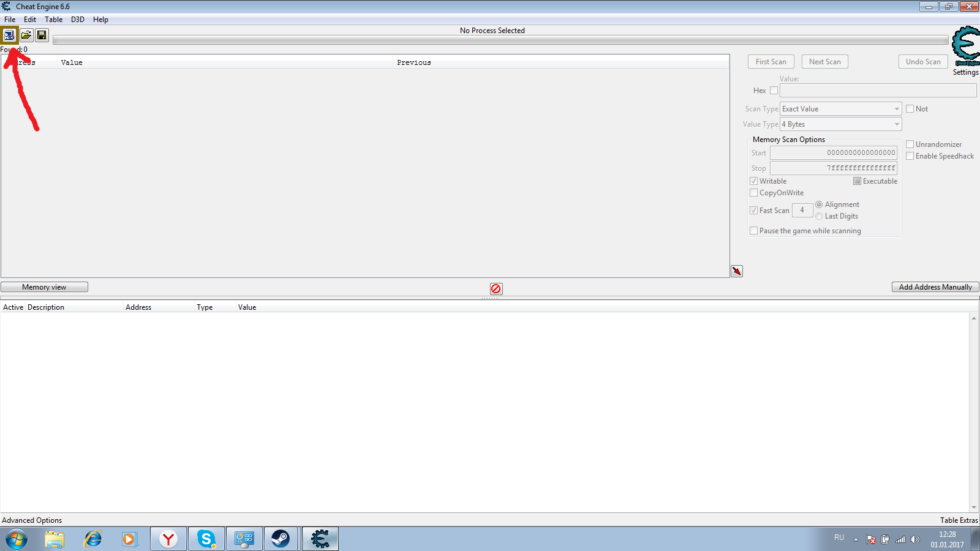Open control panel taskbar icon
The height and width of the screenshot is (551, 980).
tap(244, 539)
